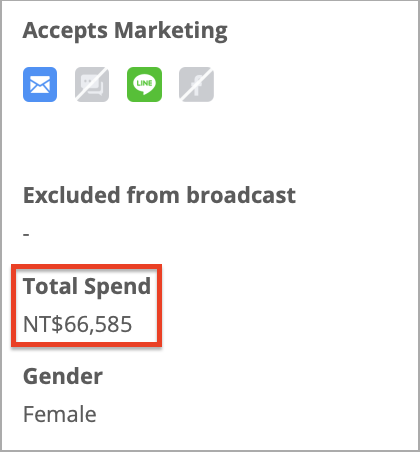Click the crossed-out Facebook "f" letter

click(197, 85)
